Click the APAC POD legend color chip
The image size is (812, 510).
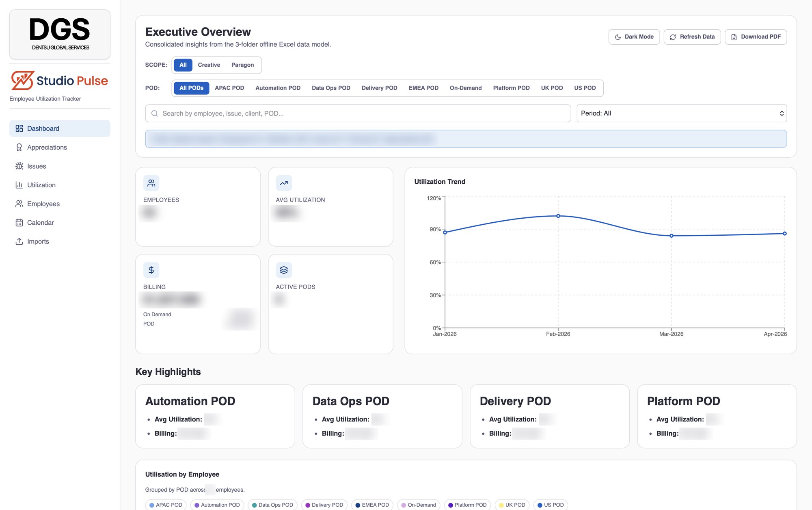click(166, 505)
